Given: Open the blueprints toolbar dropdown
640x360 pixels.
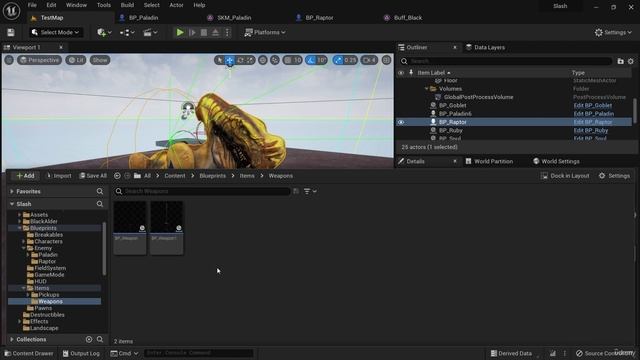Looking at the screenshot, I should (127, 32).
